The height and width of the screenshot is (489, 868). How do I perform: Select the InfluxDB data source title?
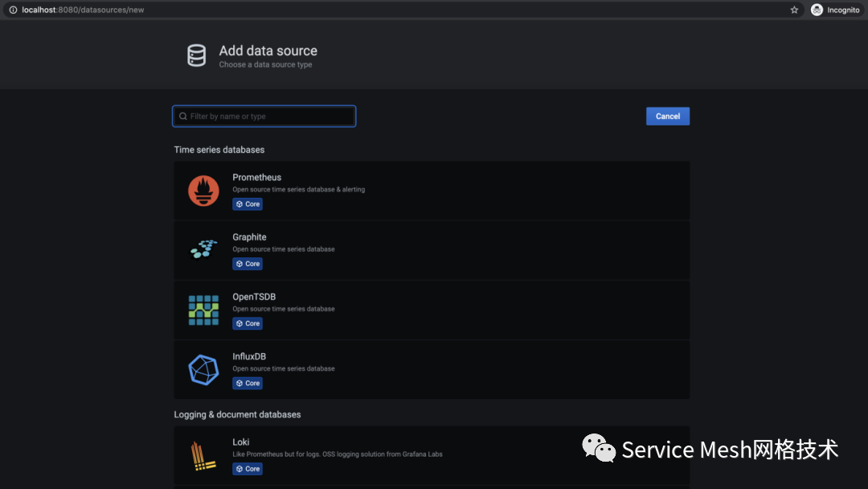click(249, 356)
